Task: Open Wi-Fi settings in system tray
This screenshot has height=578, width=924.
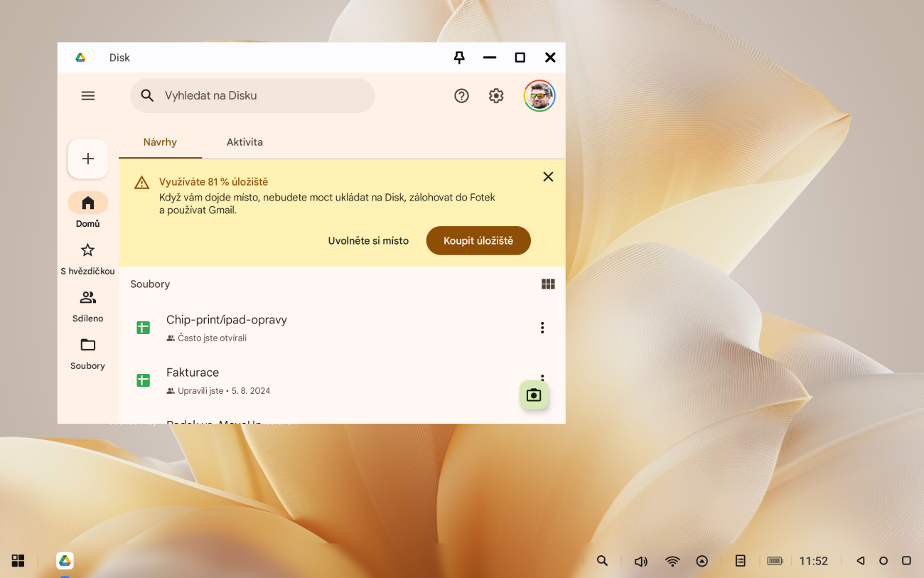Action: pyautogui.click(x=672, y=561)
